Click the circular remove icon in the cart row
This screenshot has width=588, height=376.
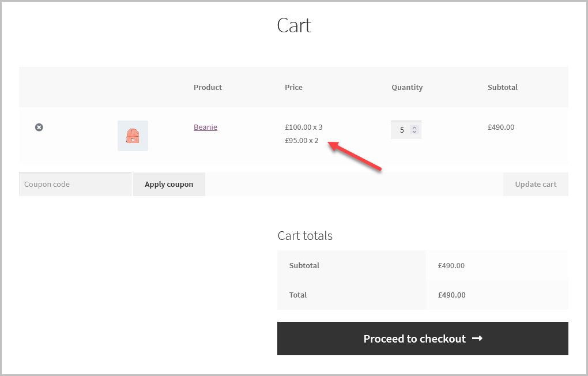click(x=39, y=127)
